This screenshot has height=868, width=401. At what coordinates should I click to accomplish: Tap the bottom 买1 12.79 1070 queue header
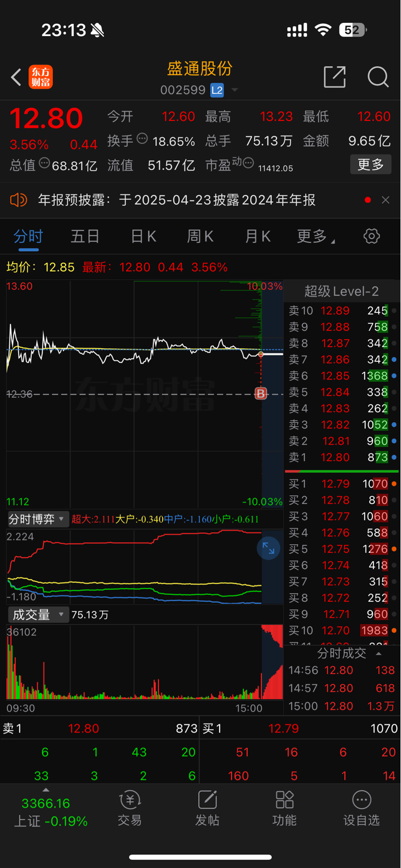(300, 729)
